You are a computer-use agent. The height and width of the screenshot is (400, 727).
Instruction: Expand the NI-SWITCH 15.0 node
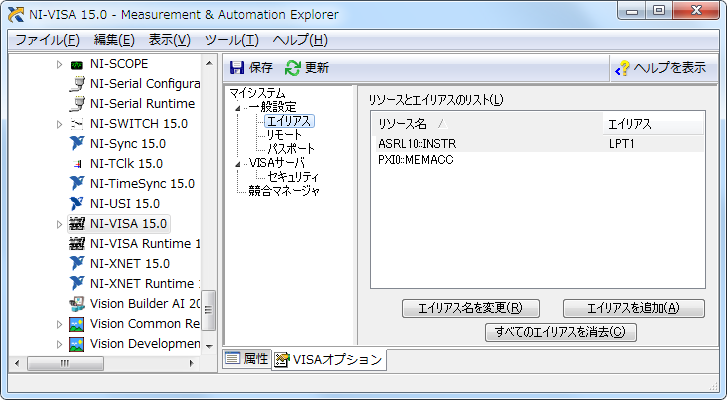click(59, 124)
